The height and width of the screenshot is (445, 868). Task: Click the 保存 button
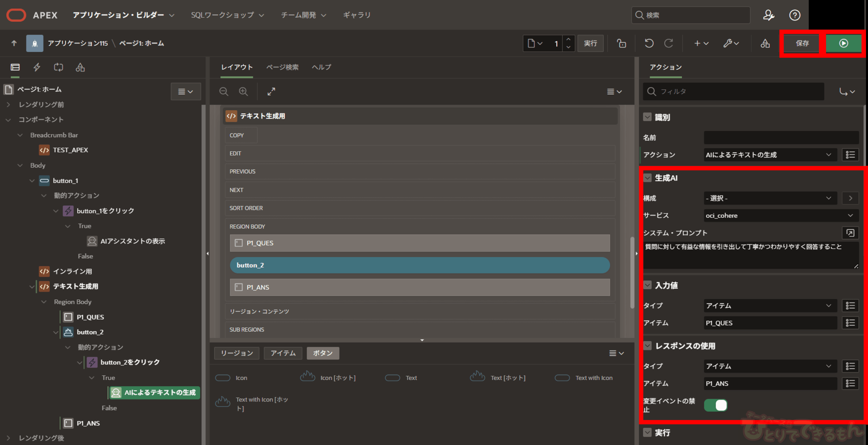click(x=802, y=43)
